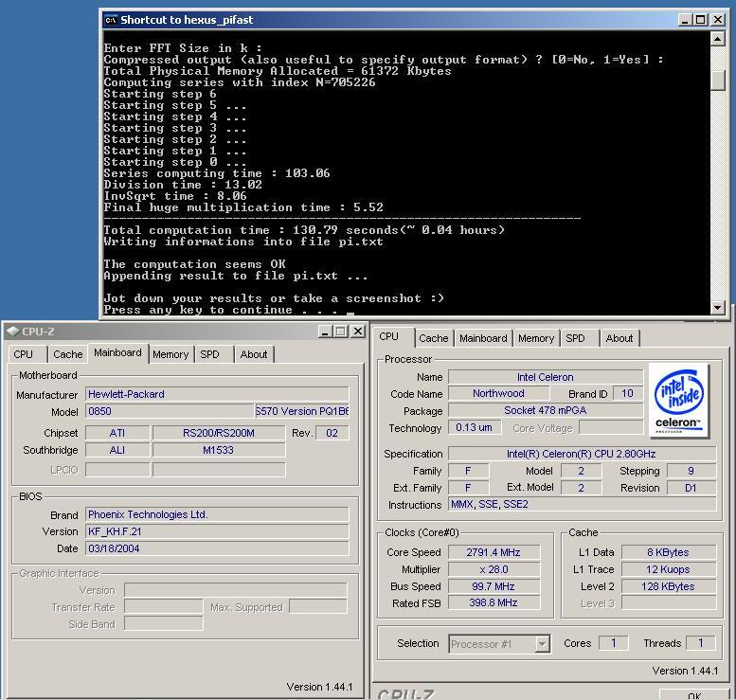736x700 pixels.
Task: Close the hexus_pifast console window
Action: (718, 20)
